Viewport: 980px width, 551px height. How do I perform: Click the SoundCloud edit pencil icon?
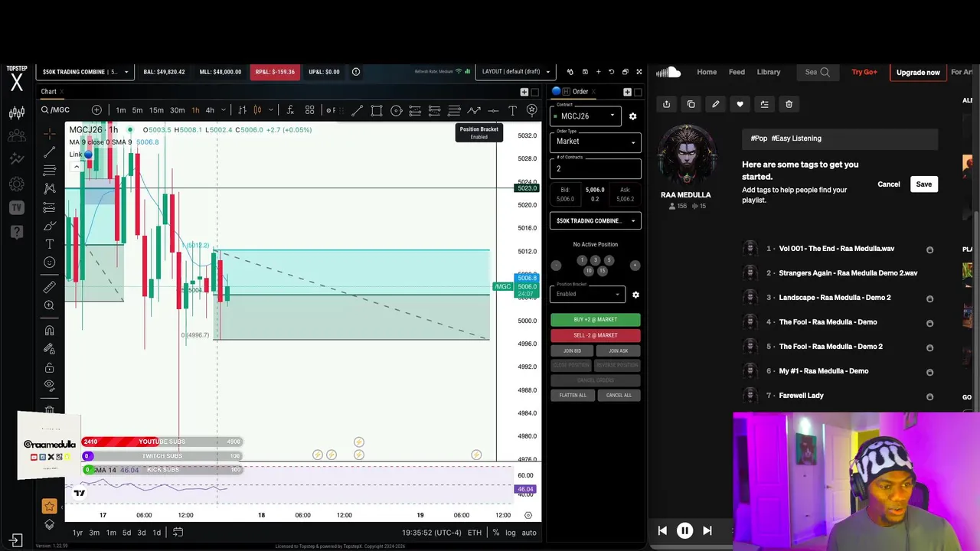tap(715, 104)
